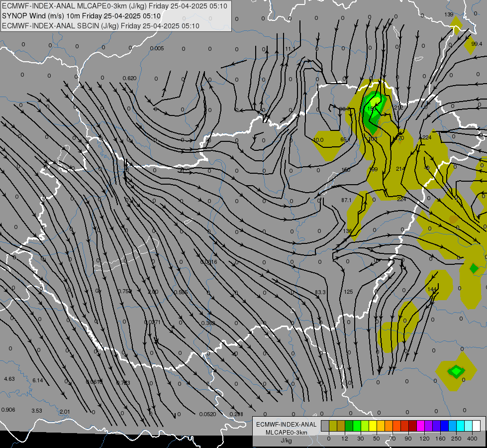487x448 pixels.
Task: Click the '6.14' value on the map
Action: 38,380
